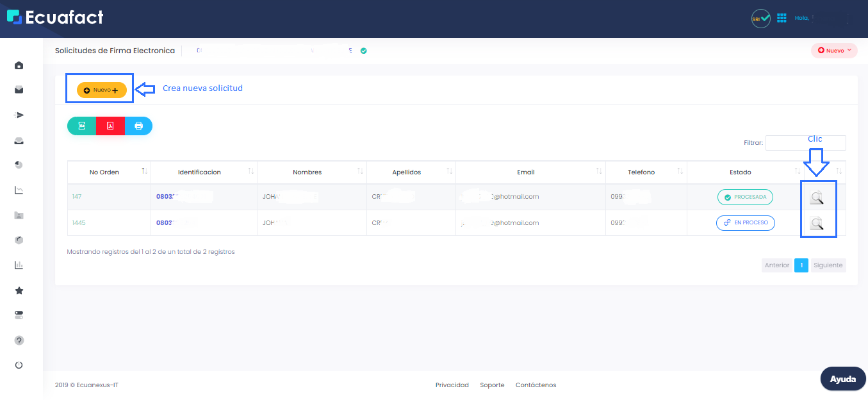Open the envelope mail icon in sidebar
The image size is (868, 400).
19,90
